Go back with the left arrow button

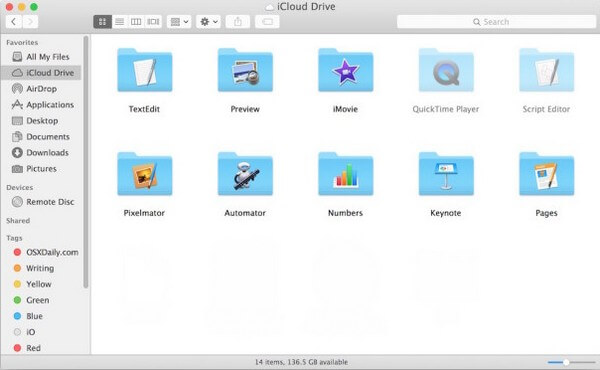pos(14,22)
